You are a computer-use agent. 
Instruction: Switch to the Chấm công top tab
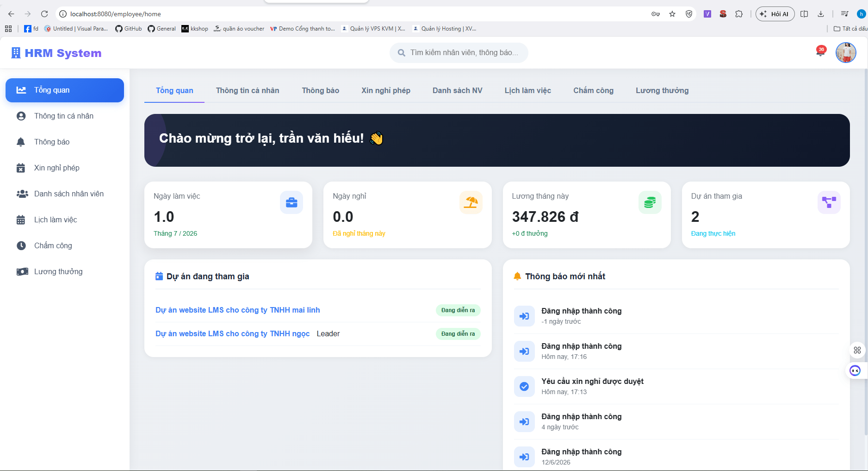click(x=594, y=90)
